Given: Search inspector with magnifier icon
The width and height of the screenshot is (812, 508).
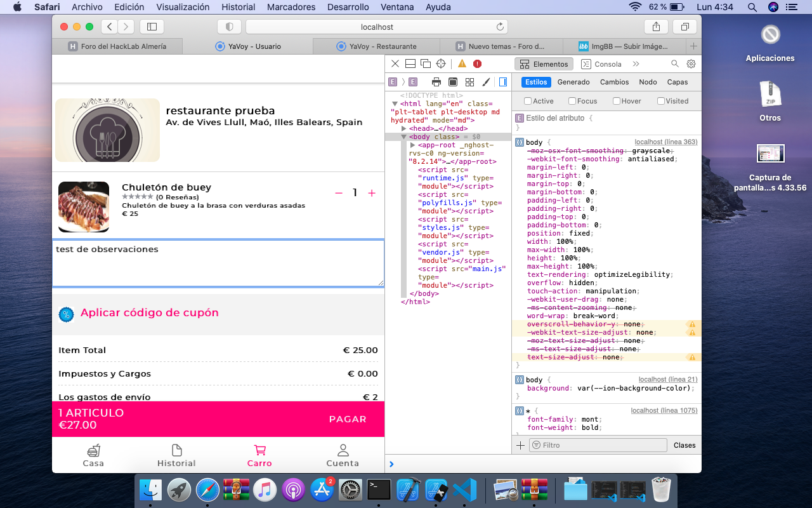Looking at the screenshot, I should tap(675, 63).
